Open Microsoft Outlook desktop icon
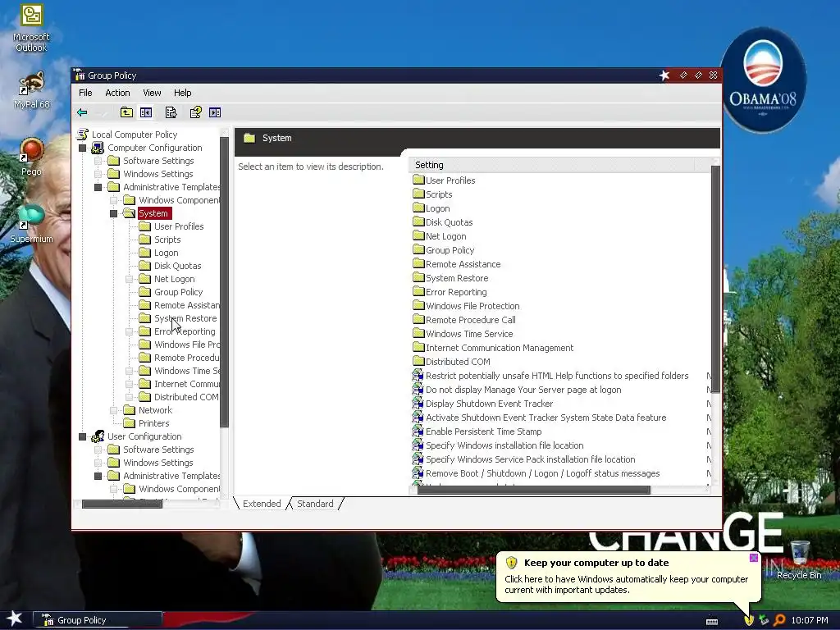This screenshot has width=840, height=630. click(x=31, y=28)
